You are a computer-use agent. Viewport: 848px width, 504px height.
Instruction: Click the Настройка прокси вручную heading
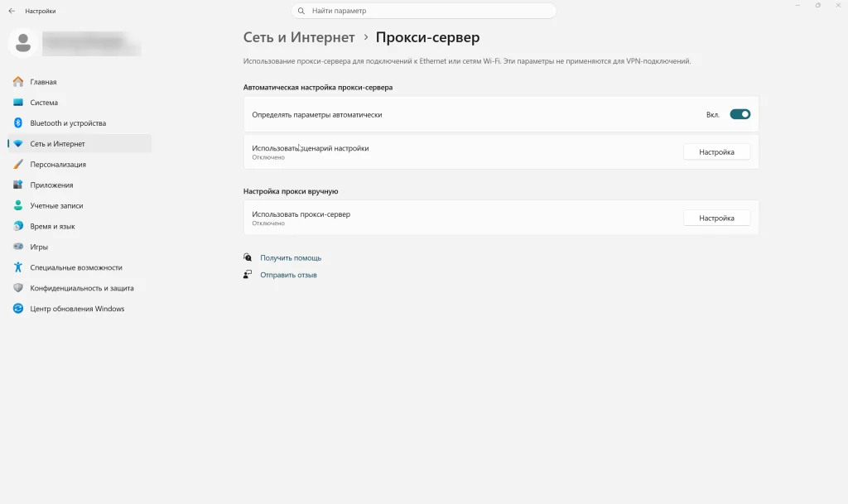tap(291, 191)
